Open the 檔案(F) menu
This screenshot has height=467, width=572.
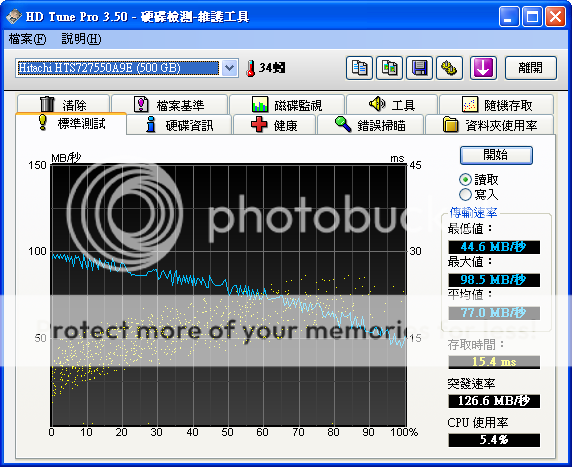[27, 39]
